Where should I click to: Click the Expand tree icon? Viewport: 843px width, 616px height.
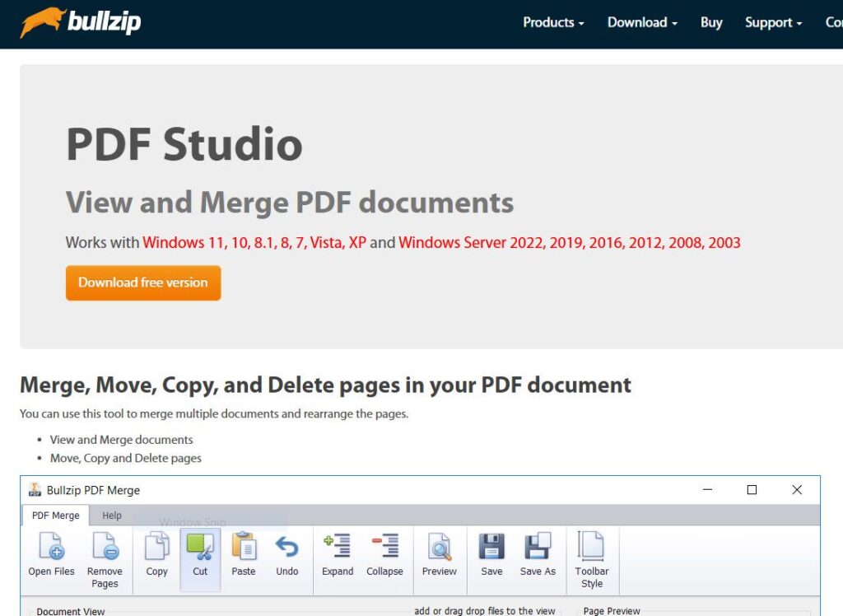(x=338, y=548)
